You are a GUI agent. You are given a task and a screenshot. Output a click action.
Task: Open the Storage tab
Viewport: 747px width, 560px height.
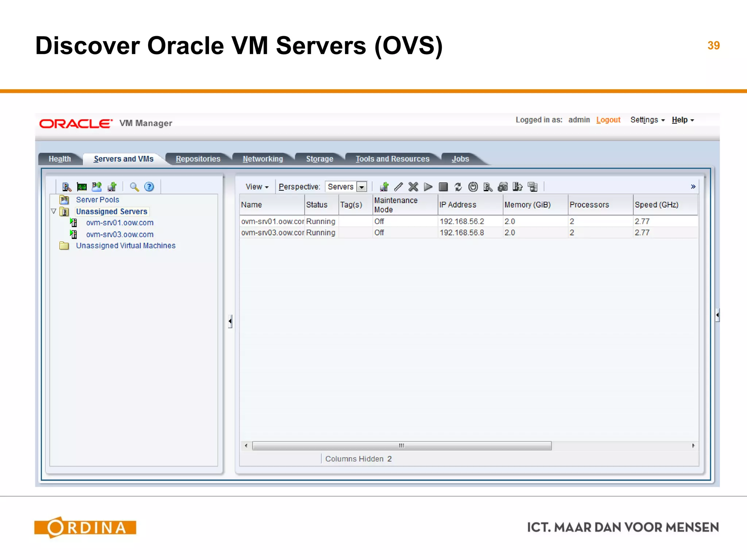click(320, 159)
